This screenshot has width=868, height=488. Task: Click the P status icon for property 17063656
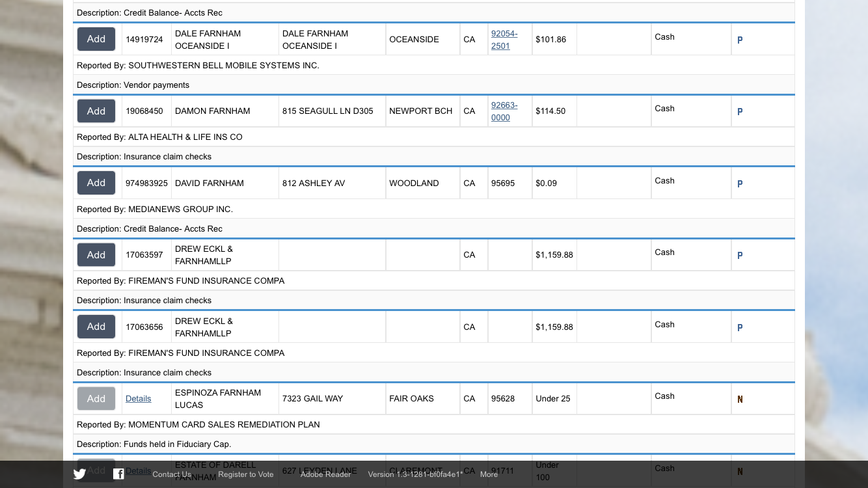click(740, 328)
